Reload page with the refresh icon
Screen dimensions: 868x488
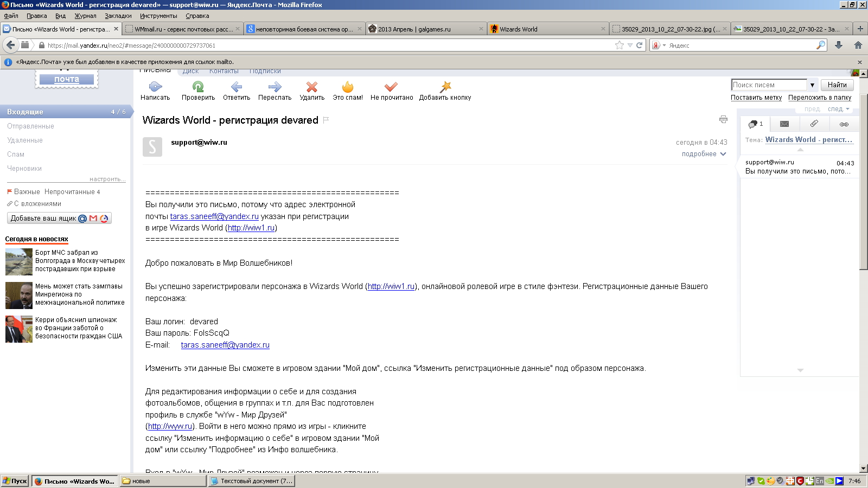[639, 46]
